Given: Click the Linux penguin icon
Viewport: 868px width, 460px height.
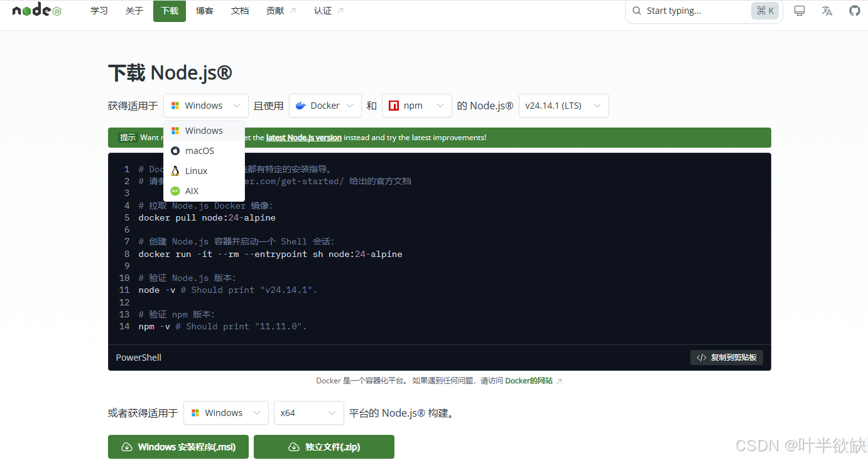Looking at the screenshot, I should point(175,171).
